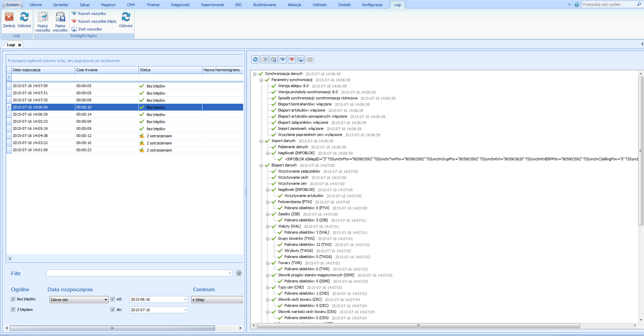The image size is (644, 336).
Task: Click the greyed-out last detail toolbar icon
Action: click(310, 59)
